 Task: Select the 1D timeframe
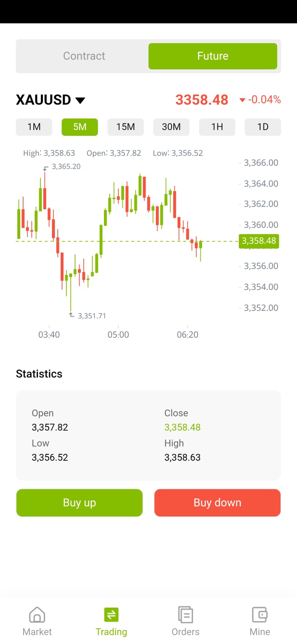(x=263, y=127)
